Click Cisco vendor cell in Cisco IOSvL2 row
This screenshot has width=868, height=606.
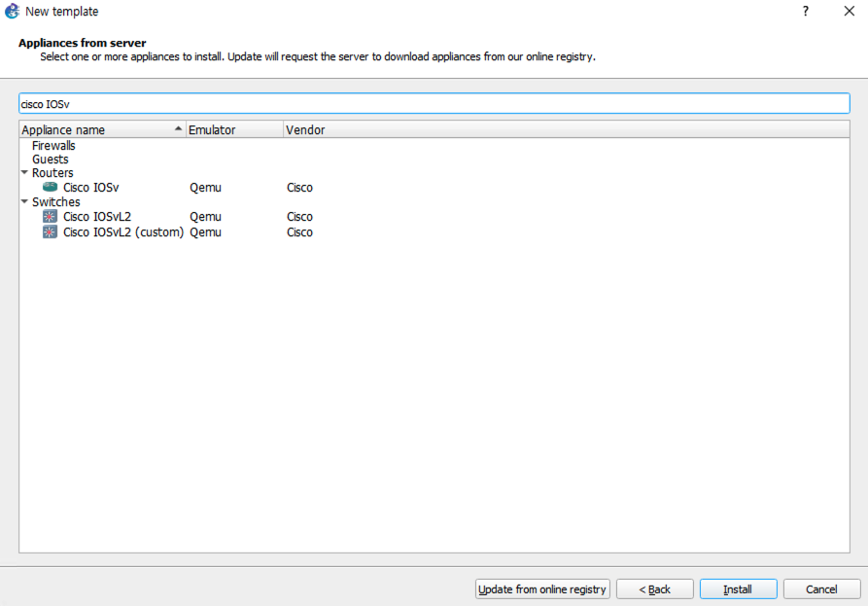pos(299,217)
